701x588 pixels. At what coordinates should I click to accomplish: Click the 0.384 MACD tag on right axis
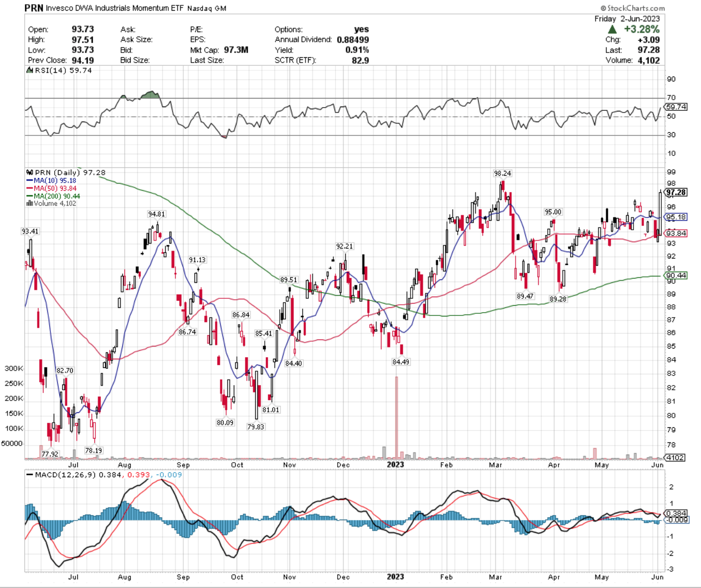[675, 513]
